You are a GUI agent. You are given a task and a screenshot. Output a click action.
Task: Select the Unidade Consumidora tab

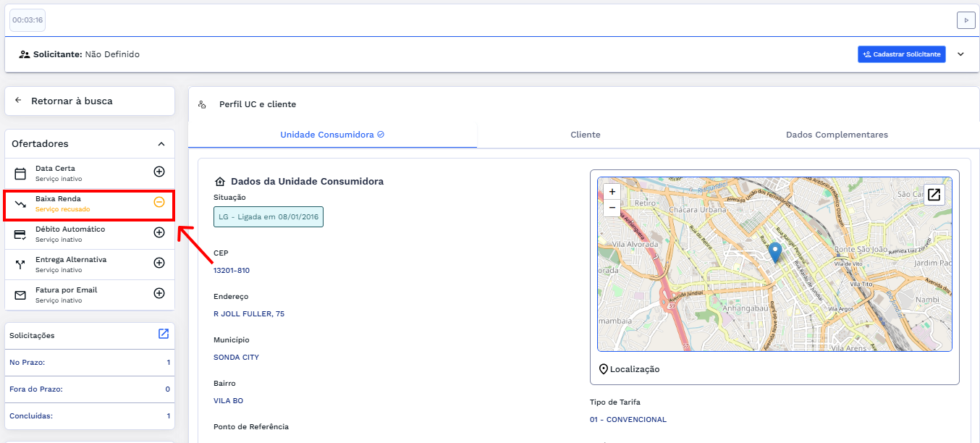[331, 135]
